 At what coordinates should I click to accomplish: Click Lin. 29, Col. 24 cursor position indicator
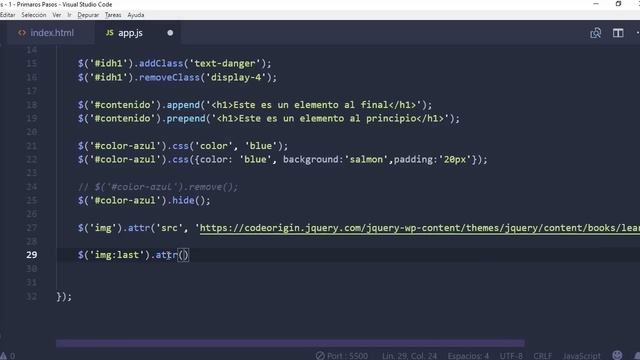[x=409, y=356]
